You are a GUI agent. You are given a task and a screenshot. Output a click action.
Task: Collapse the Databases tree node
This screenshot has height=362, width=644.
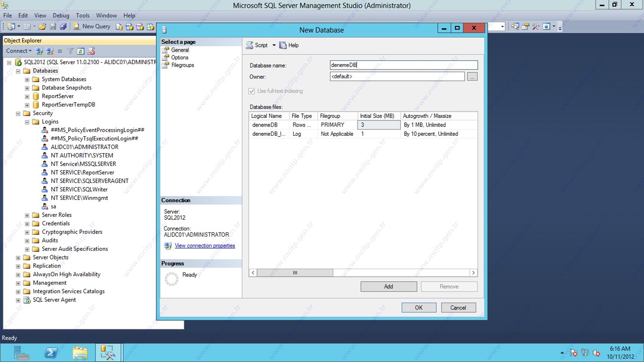click(18, 71)
